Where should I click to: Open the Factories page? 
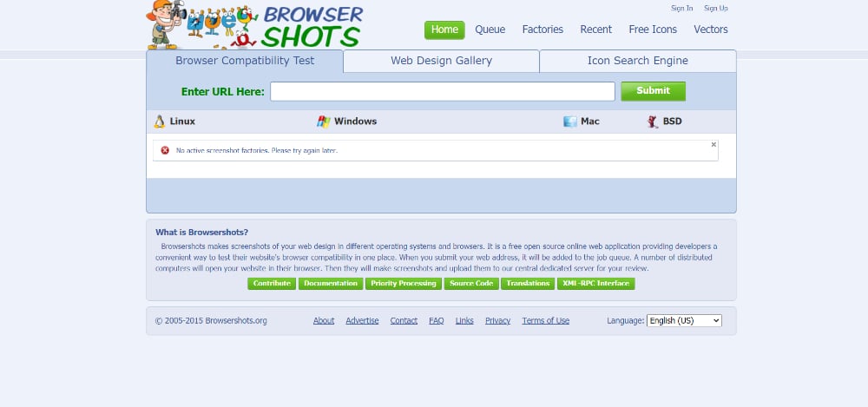(542, 30)
